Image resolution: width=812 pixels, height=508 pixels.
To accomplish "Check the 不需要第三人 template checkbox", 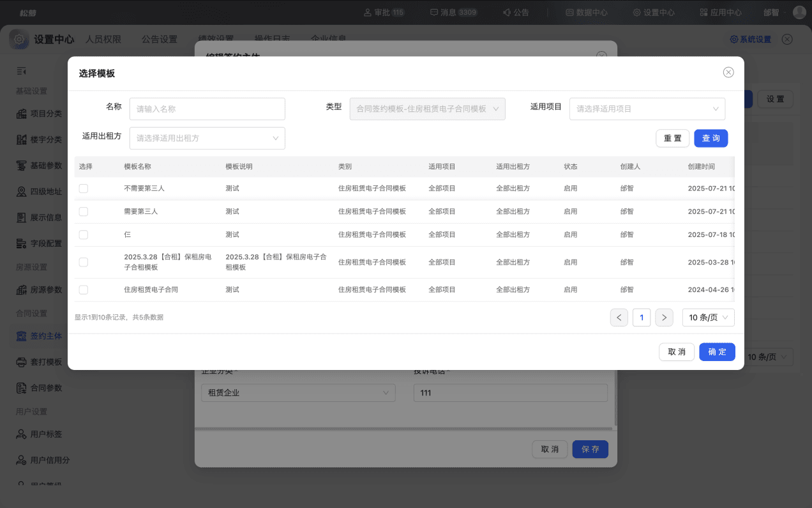I will (84, 189).
